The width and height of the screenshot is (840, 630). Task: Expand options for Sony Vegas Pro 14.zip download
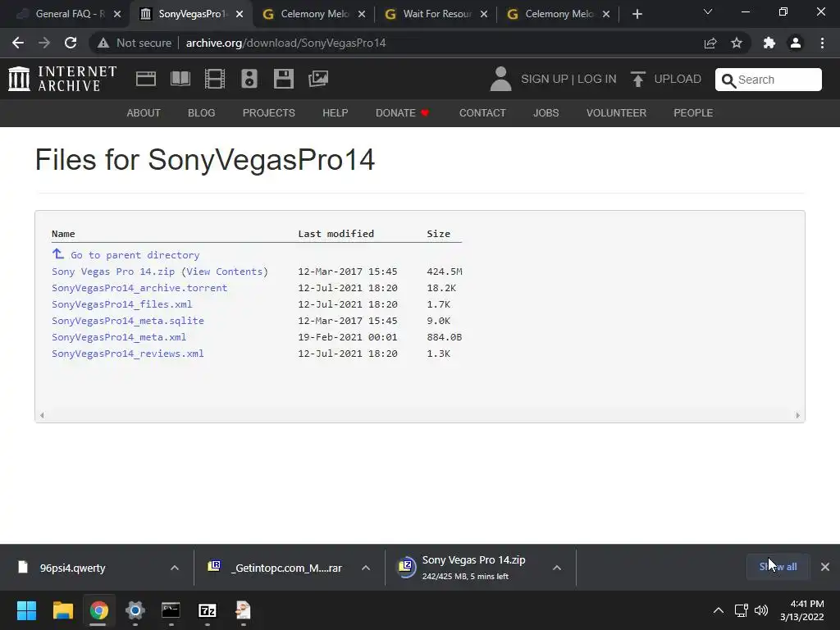click(x=557, y=568)
